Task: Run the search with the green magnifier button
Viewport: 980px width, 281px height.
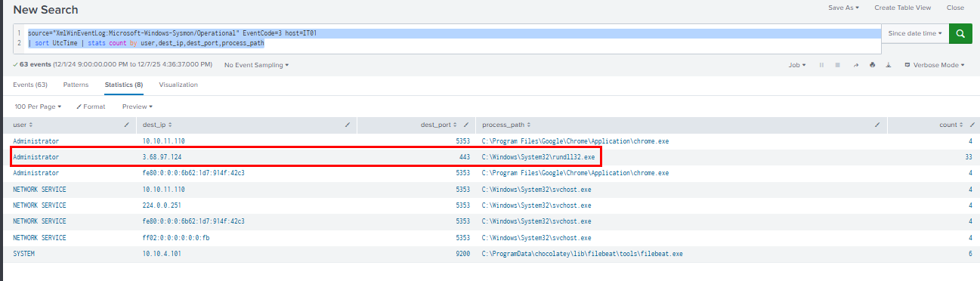Action: point(960,34)
